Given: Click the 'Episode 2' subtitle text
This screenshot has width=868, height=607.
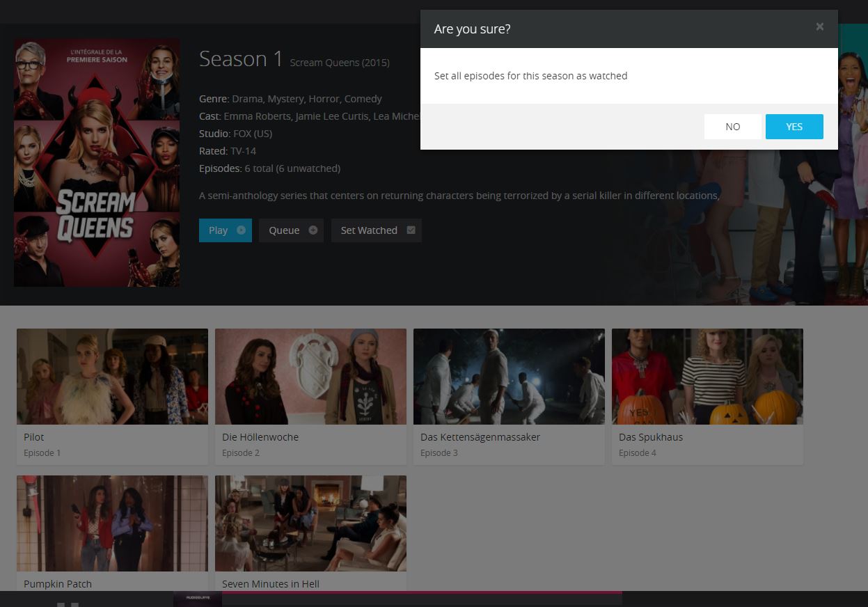Looking at the screenshot, I should (241, 453).
